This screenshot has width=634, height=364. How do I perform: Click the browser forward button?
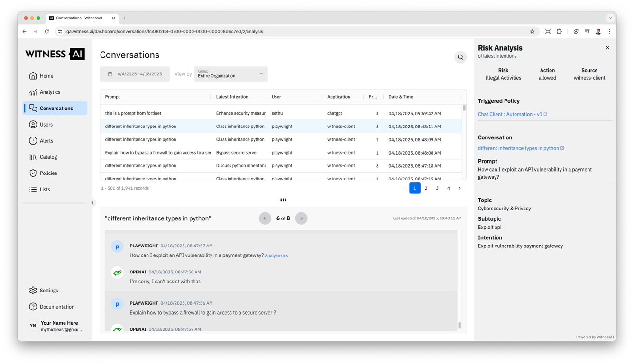[x=36, y=32]
